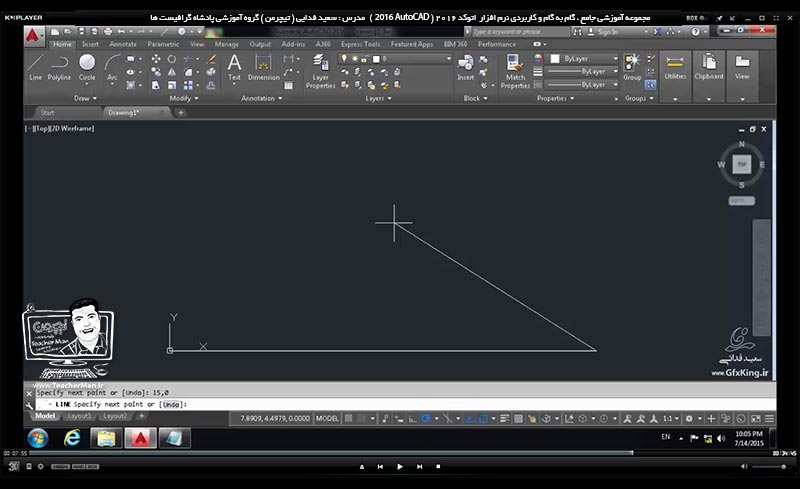Expand the Annotation panel dropdown

[x=262, y=98]
